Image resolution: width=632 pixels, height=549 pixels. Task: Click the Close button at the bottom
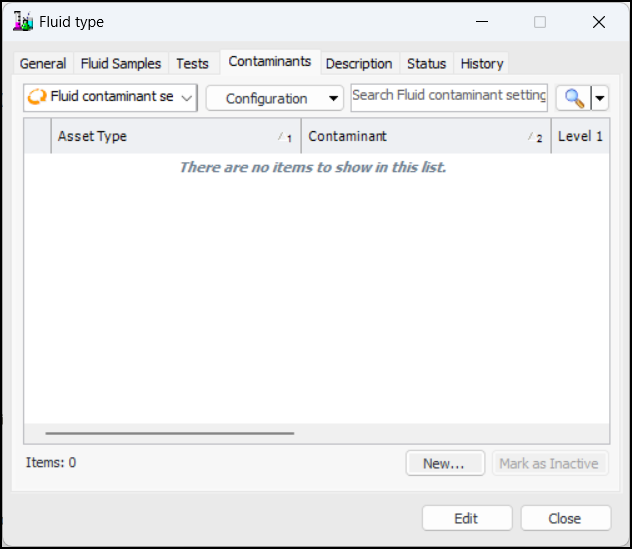click(565, 518)
